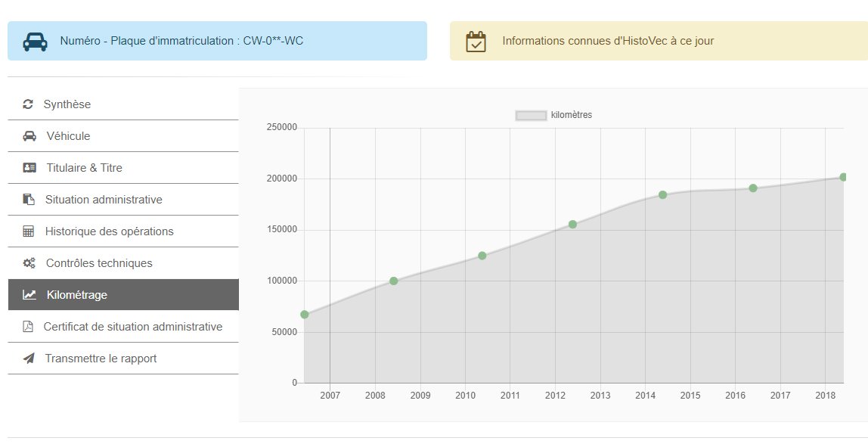Click the kilomètres legend color box
868x444 pixels.
(x=531, y=115)
